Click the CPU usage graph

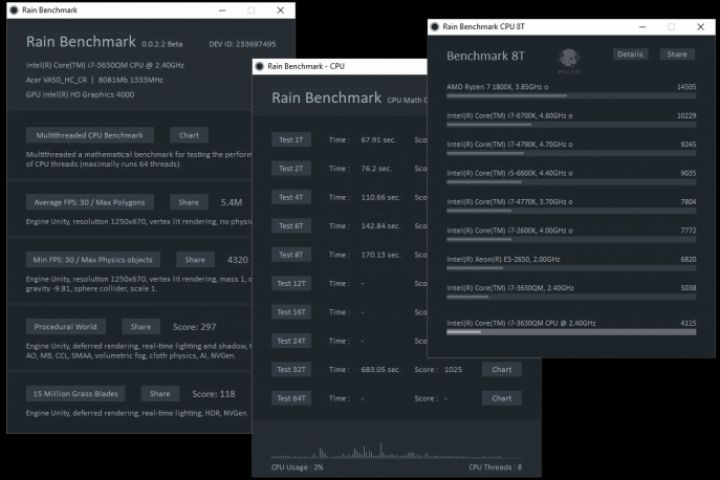pos(396,449)
